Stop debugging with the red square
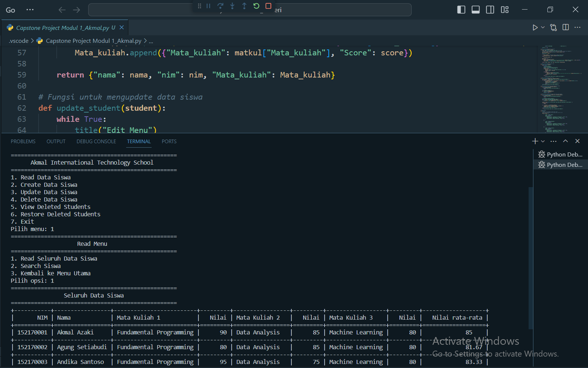The width and height of the screenshot is (588, 368). (269, 6)
